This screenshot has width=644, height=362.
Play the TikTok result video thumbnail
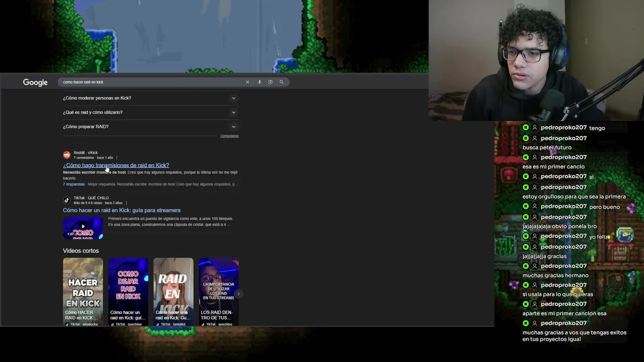click(83, 228)
